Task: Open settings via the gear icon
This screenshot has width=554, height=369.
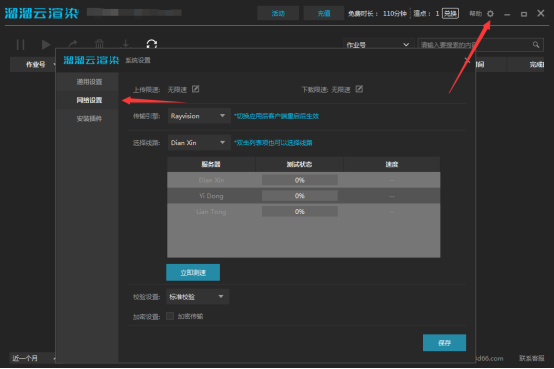Action: (490, 14)
